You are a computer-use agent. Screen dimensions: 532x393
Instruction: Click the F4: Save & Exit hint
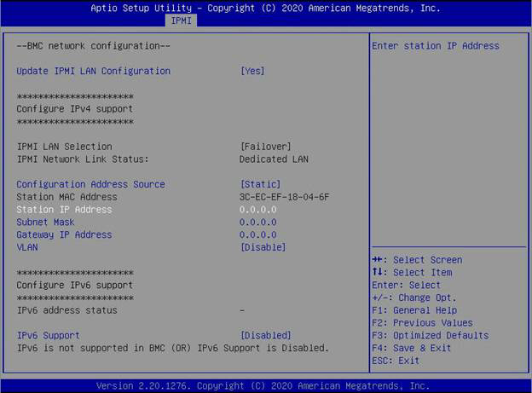click(x=412, y=348)
